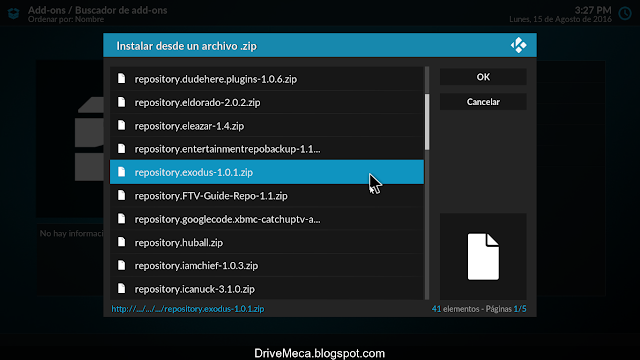The width and height of the screenshot is (640, 360).
Task: Click the 3:27 PM time display
Action: [x=593, y=10]
